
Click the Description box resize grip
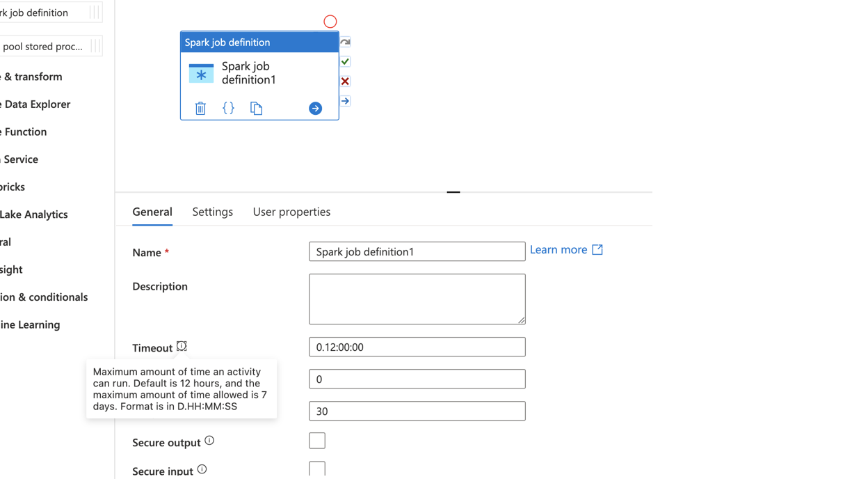[x=521, y=320]
